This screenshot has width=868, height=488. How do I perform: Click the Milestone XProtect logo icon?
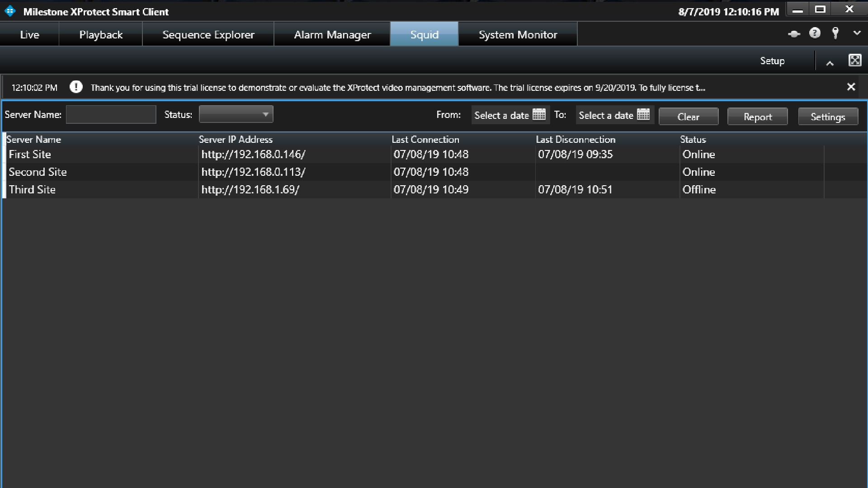click(10, 11)
